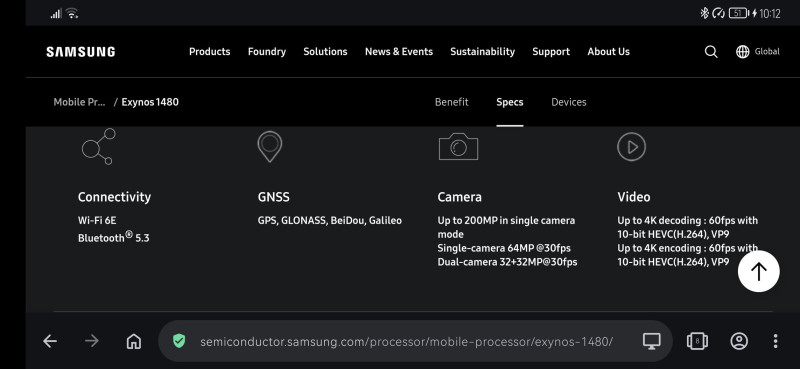800x369 pixels.
Task: Tap the scroll-to-top arrow button
Action: point(759,271)
